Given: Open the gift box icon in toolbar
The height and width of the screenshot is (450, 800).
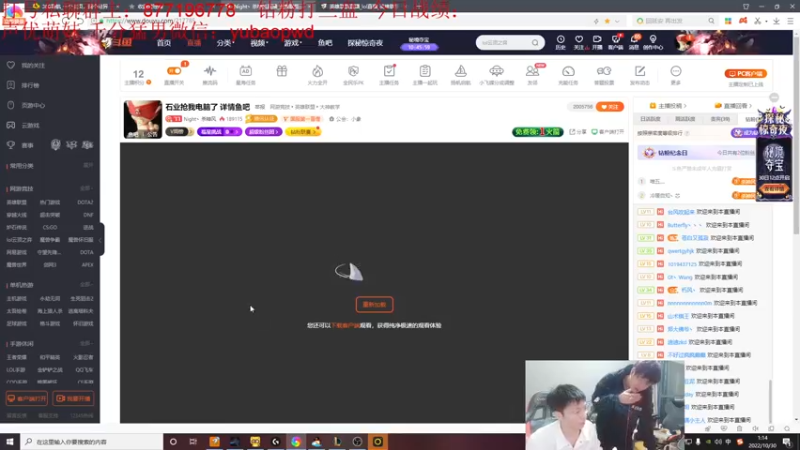Looking at the screenshot, I should pos(282,71).
